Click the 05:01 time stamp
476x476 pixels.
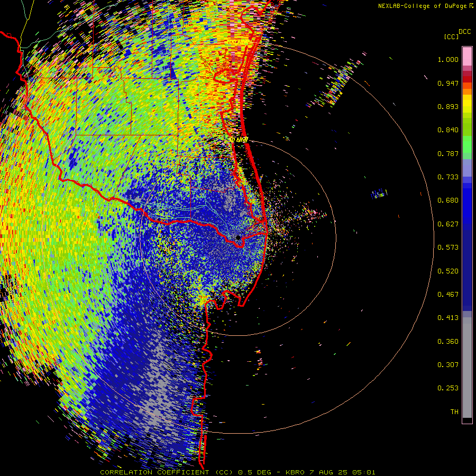[x=364, y=472]
